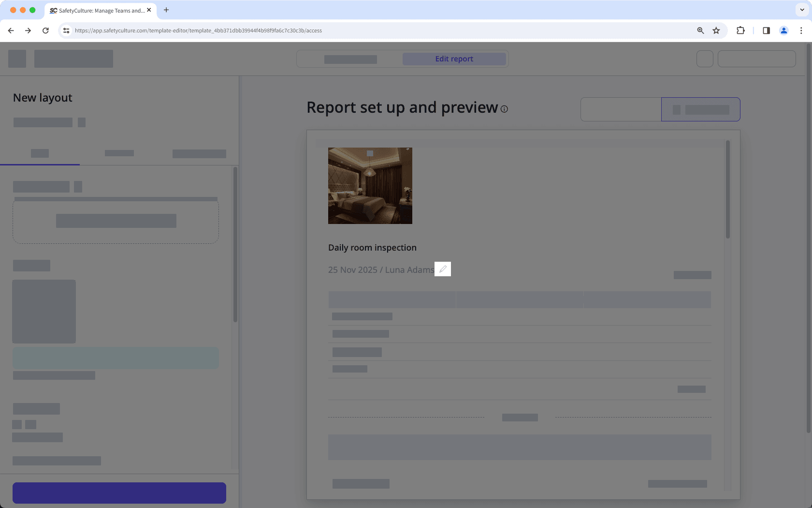The height and width of the screenshot is (508, 812).
Task: Switch the preview mode toggle at top right
Action: [x=700, y=109]
